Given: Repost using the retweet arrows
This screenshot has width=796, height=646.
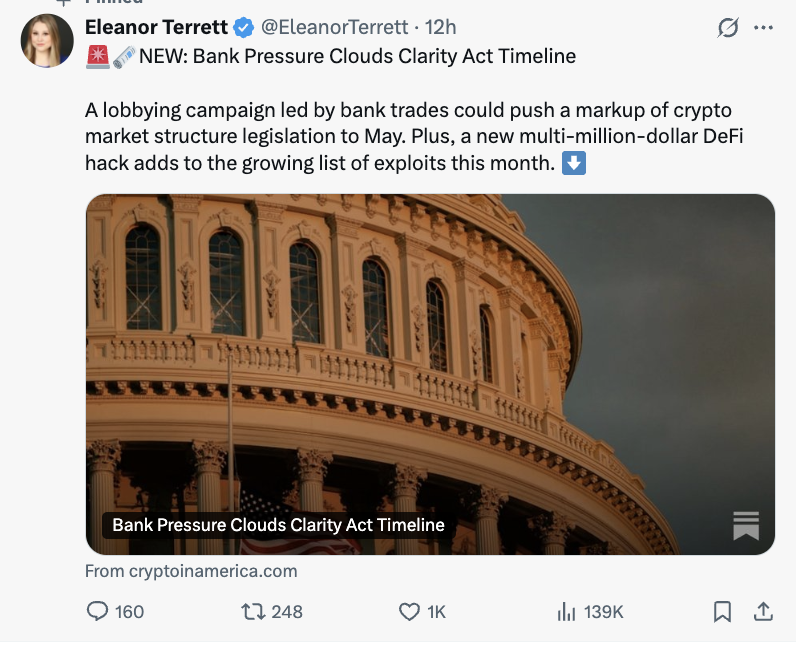Looking at the screenshot, I should (x=253, y=611).
